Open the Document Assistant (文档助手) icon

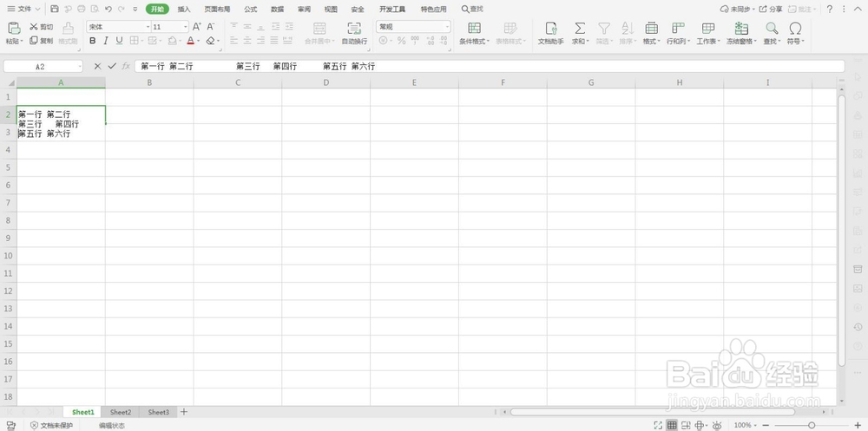click(551, 29)
